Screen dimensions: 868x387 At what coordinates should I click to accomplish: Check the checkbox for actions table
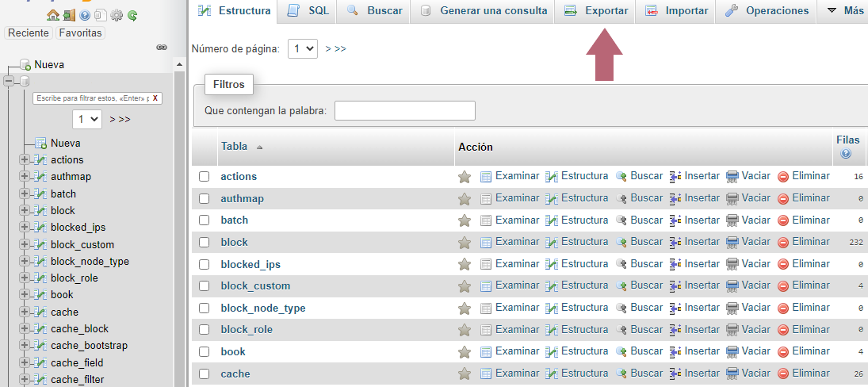(205, 177)
